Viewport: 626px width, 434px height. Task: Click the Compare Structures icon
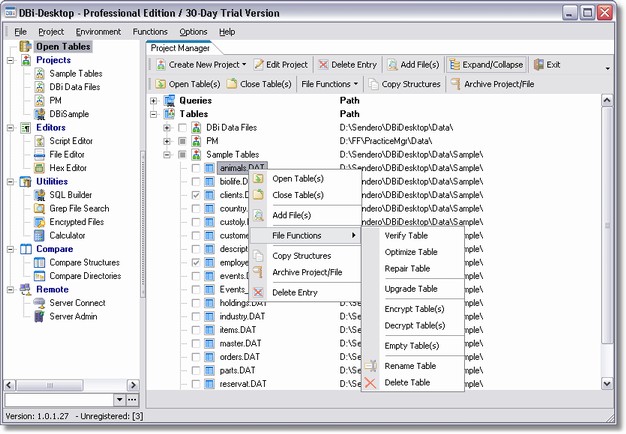pos(39,262)
